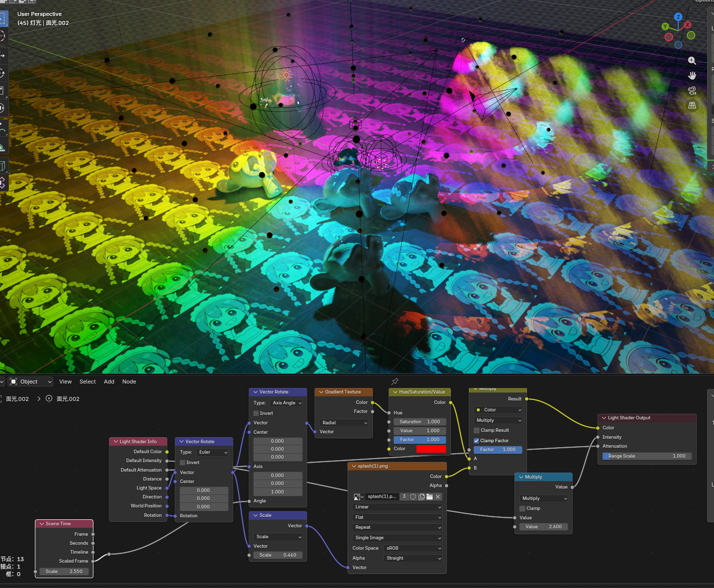Open Repeat extension dropdown
Viewport: 714px width, 588px height.
(397, 527)
